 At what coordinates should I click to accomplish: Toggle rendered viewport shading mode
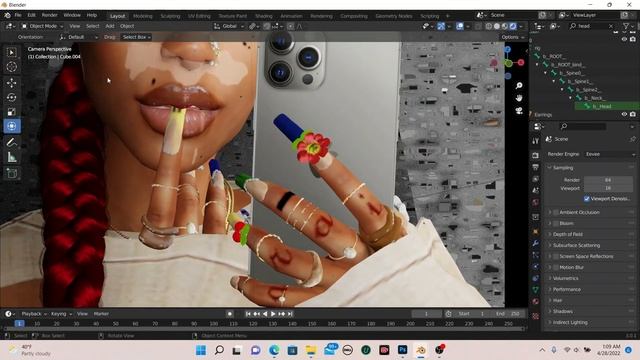tap(513, 26)
